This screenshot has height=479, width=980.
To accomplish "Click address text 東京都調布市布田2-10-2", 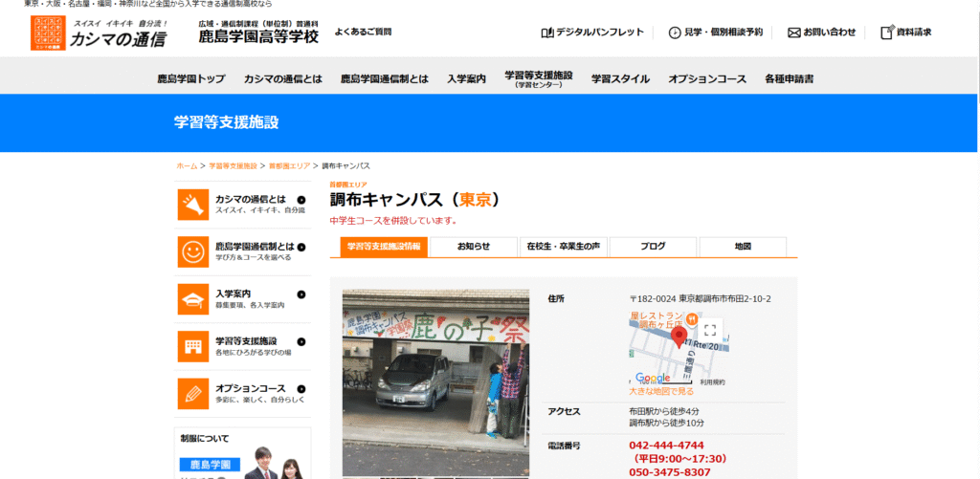I will (725, 298).
